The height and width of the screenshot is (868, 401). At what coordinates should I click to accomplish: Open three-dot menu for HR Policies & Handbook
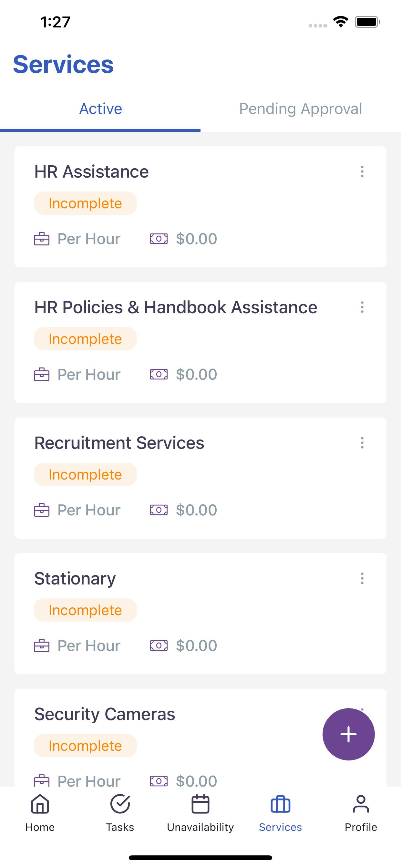(x=362, y=307)
